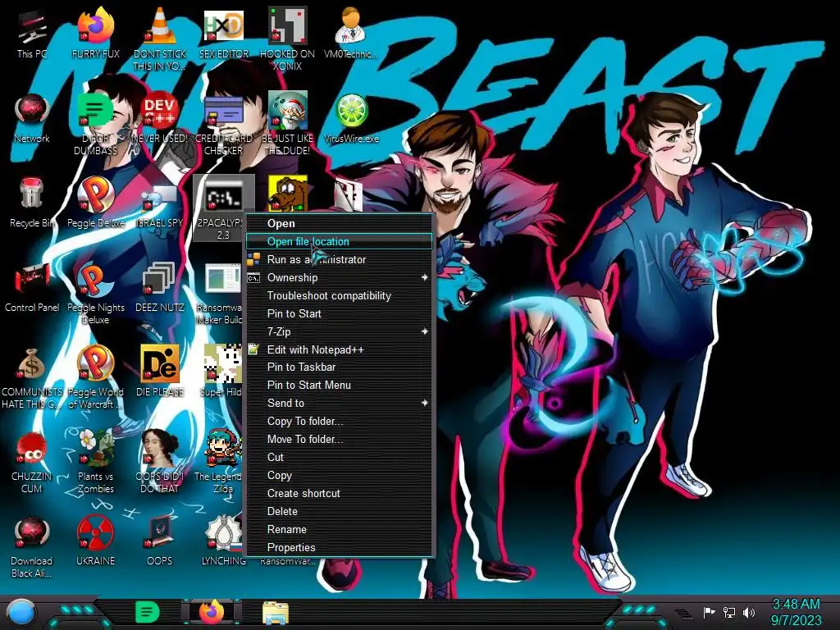Expand the Ownership submenu
Image resolution: width=840 pixels, height=630 pixels.
[339, 277]
